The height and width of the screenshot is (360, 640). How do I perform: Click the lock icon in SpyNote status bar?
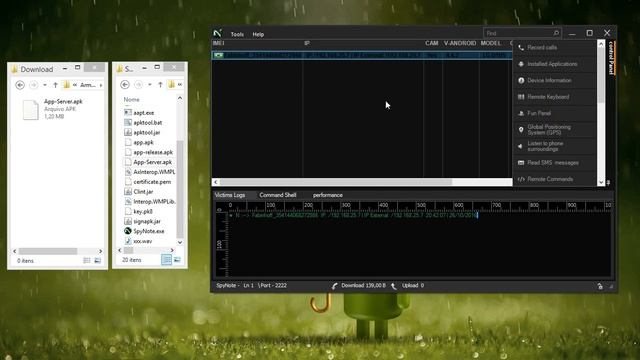pos(600,286)
